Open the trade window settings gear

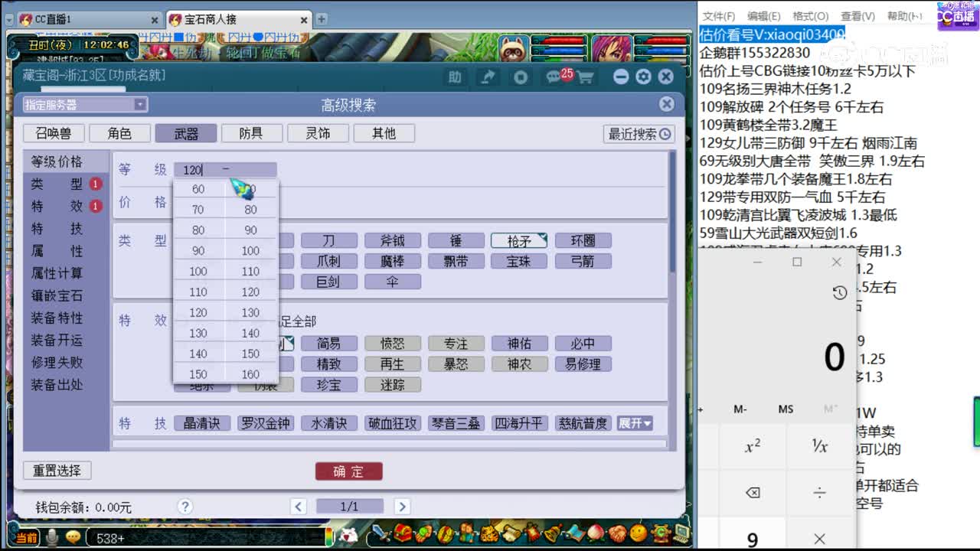point(643,77)
